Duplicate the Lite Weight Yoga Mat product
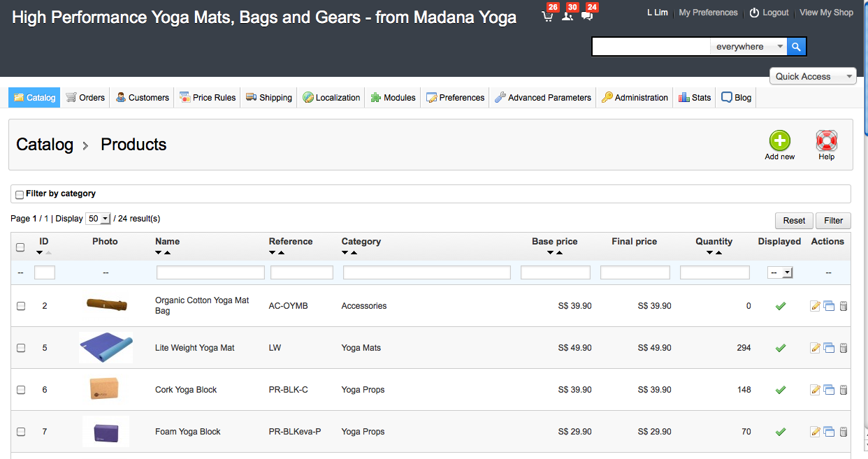 829,348
